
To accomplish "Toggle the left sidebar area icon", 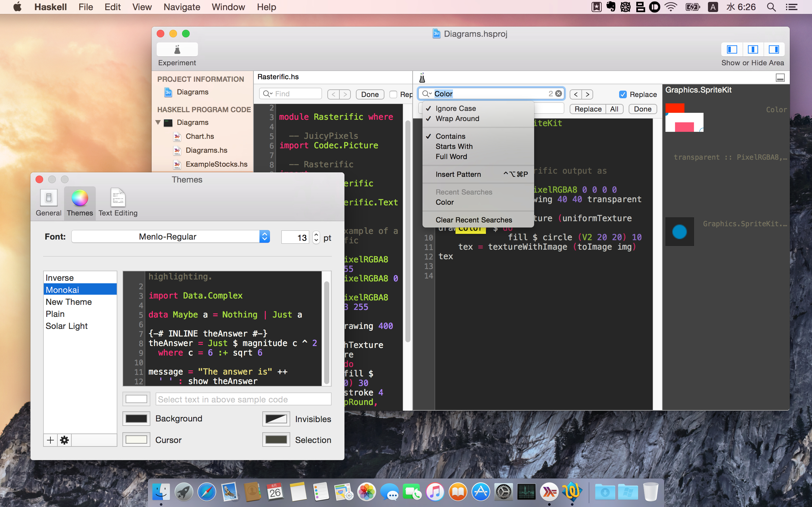I will (731, 50).
